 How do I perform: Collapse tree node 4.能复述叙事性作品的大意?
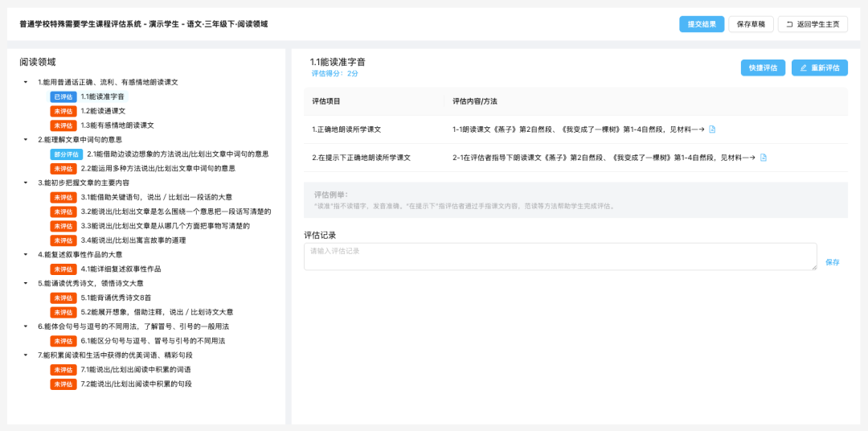(x=26, y=255)
